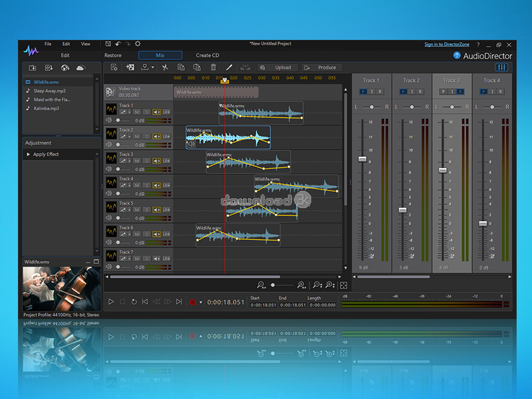Click the Track 4 waveform icon

[111, 182]
